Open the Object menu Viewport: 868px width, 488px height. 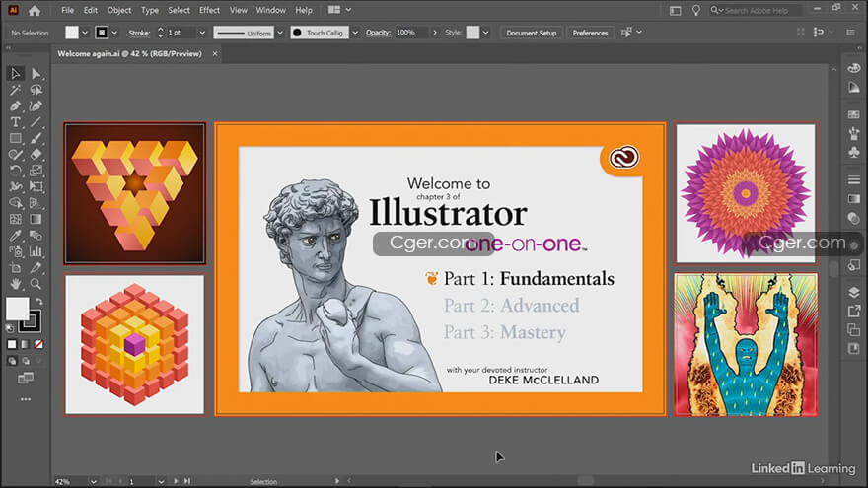[119, 10]
